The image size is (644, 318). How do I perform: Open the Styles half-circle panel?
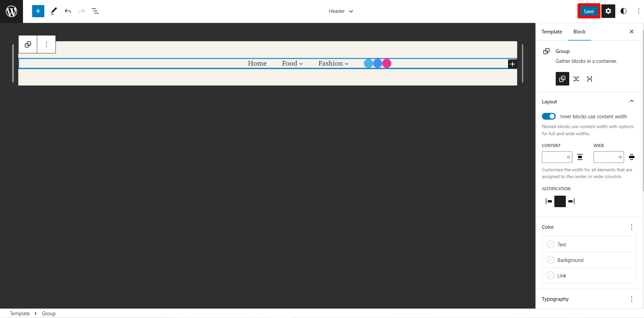(x=624, y=11)
